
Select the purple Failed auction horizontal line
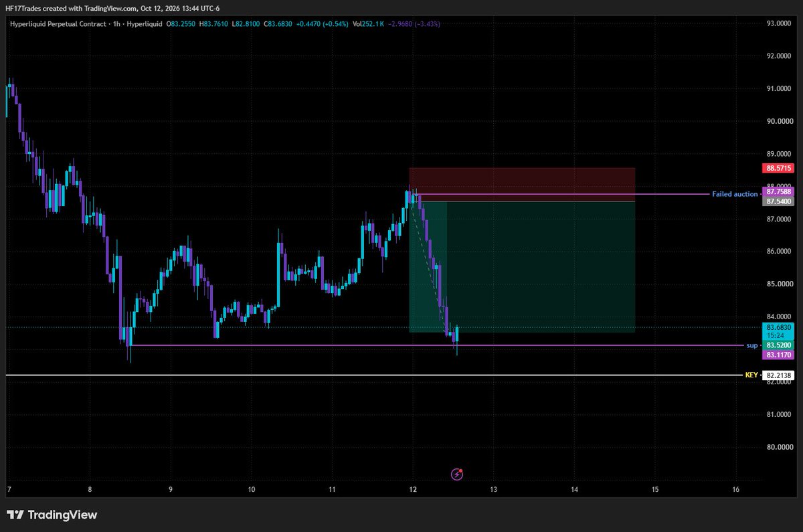[562, 194]
